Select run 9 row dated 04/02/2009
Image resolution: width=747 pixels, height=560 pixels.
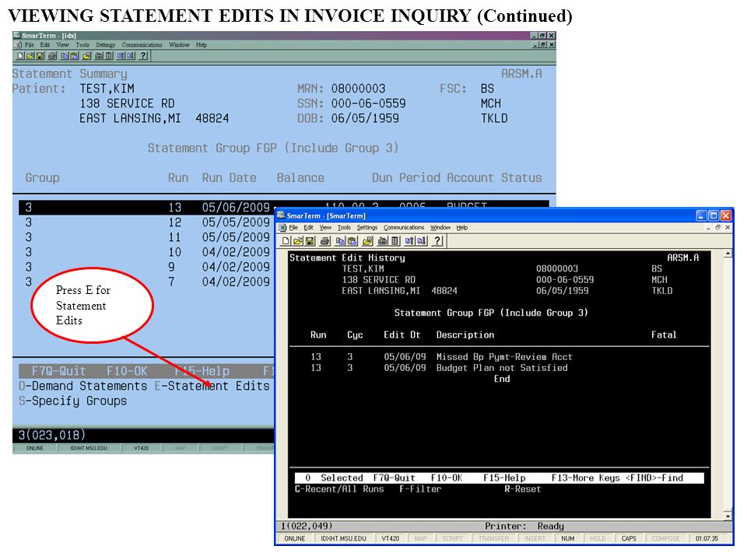[147, 267]
